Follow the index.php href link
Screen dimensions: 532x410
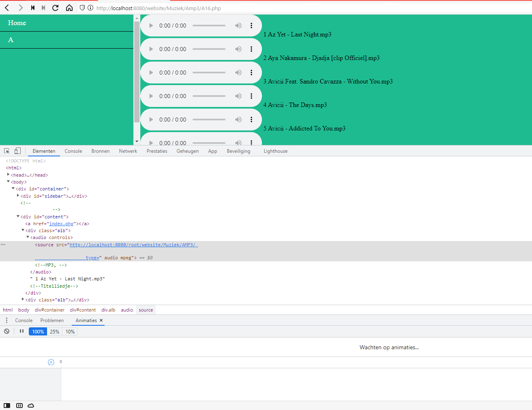[61, 224]
